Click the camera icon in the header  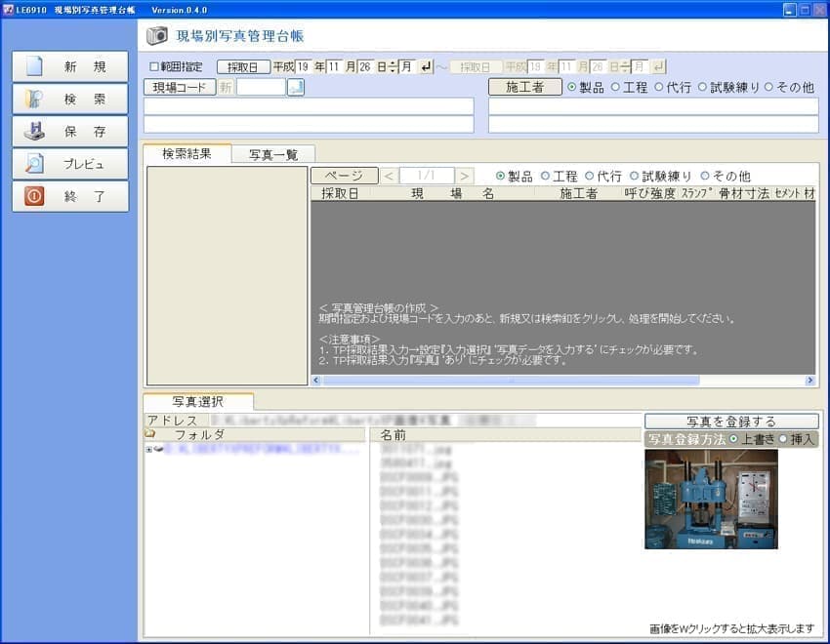tap(157, 36)
